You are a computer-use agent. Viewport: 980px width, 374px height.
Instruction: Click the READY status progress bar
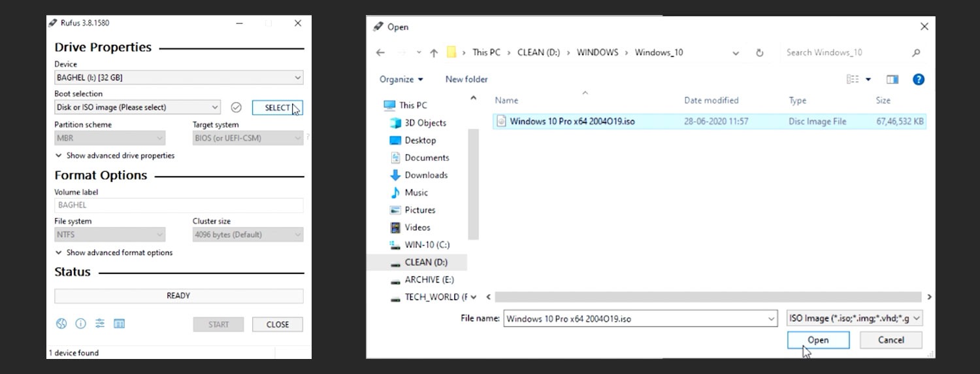pos(178,296)
